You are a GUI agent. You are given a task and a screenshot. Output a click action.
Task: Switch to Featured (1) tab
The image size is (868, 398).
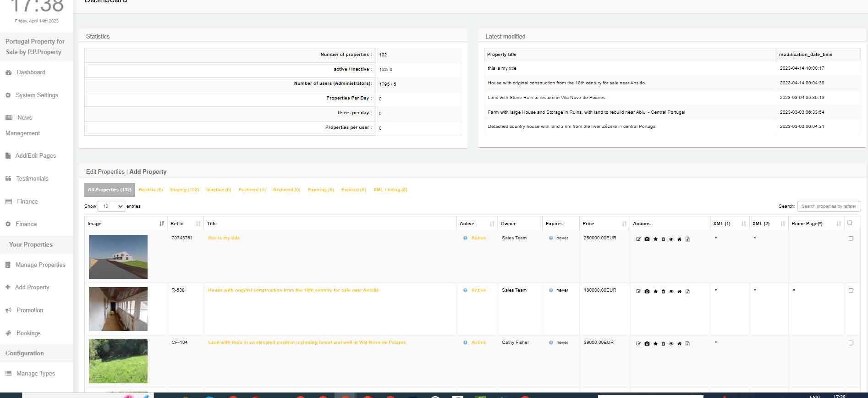pyautogui.click(x=252, y=190)
